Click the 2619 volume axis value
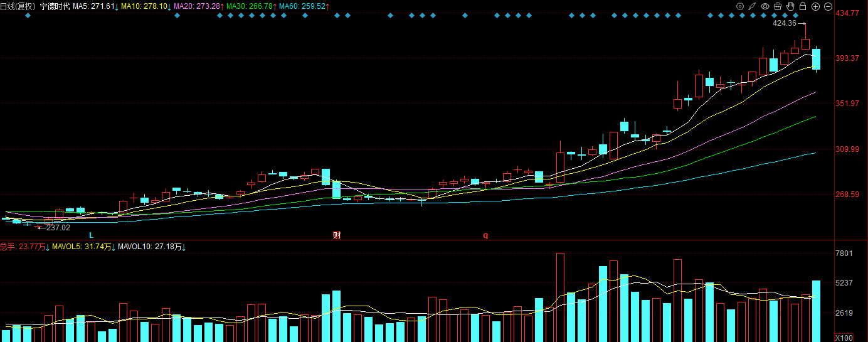The height and width of the screenshot is (342, 868). (844, 313)
